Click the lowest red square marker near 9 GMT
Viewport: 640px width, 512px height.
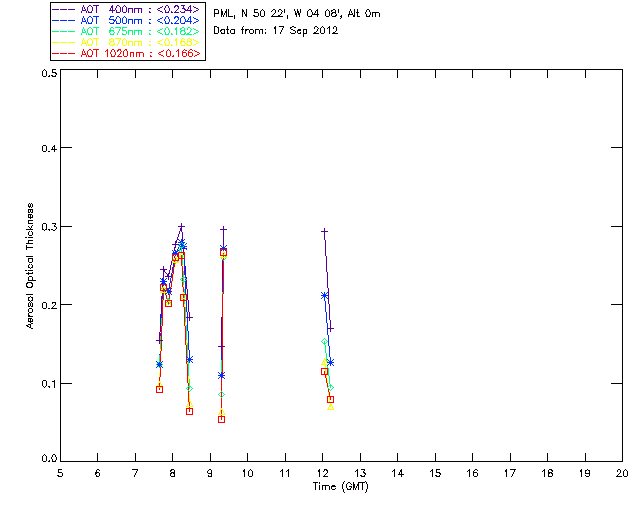221,419
